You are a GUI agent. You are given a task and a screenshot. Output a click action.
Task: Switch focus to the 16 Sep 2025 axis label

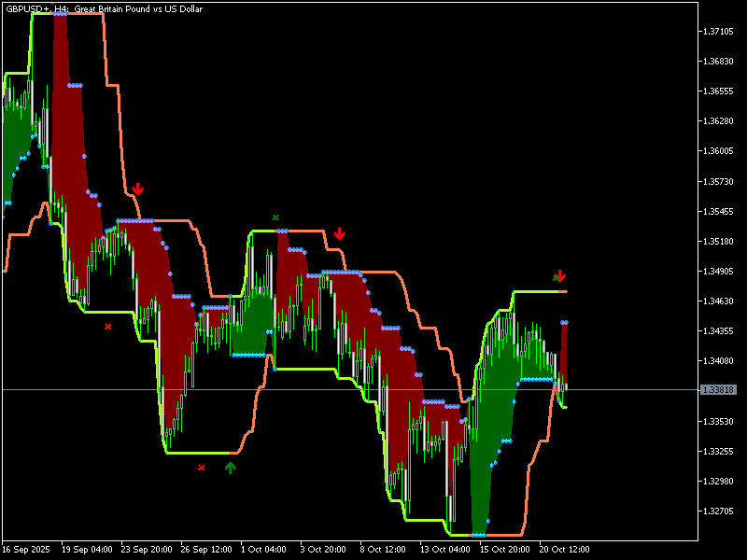[26, 549]
